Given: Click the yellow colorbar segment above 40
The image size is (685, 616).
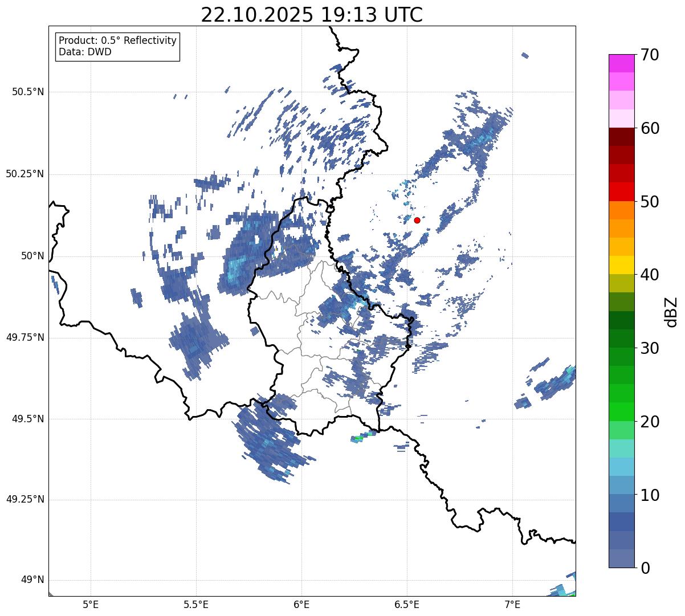Looking at the screenshot, I should click(622, 265).
